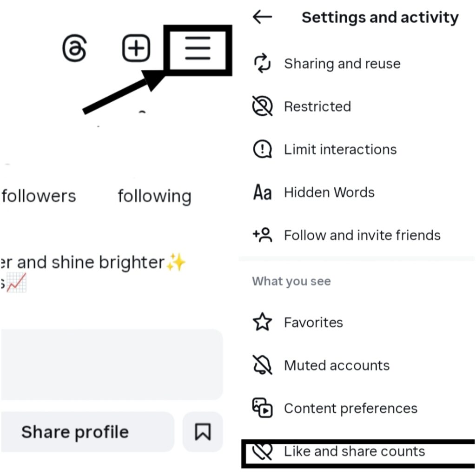View the followers list
The width and height of the screenshot is (476, 476).
[39, 196]
